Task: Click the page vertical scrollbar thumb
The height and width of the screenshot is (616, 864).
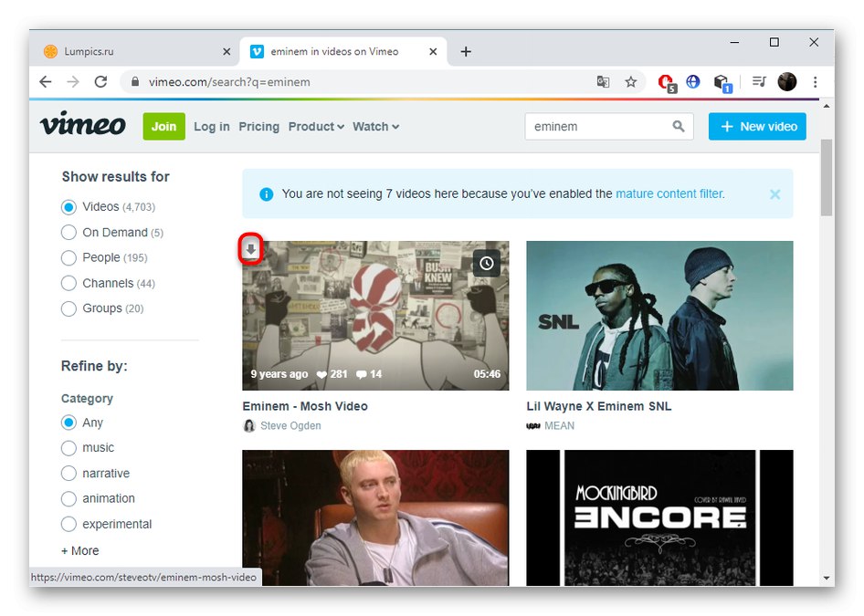Action: (826, 177)
